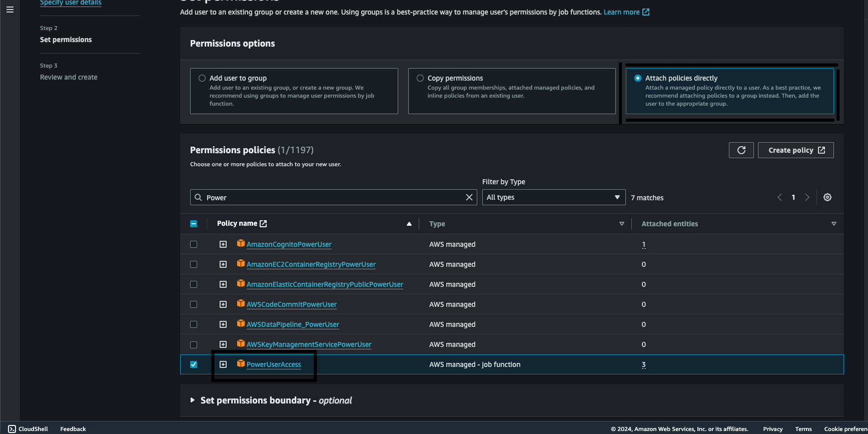This screenshot has width=868, height=434.
Task: Sort by Policy name arrow
Action: click(x=409, y=224)
